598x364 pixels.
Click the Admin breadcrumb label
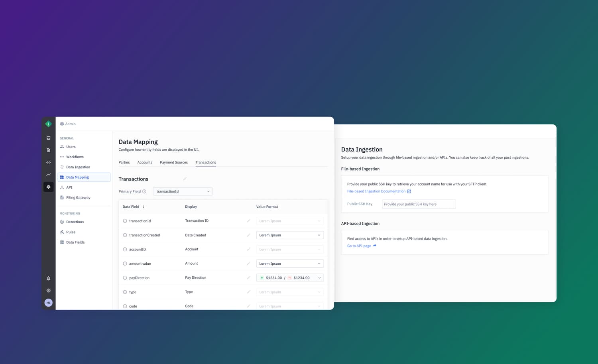(71, 124)
